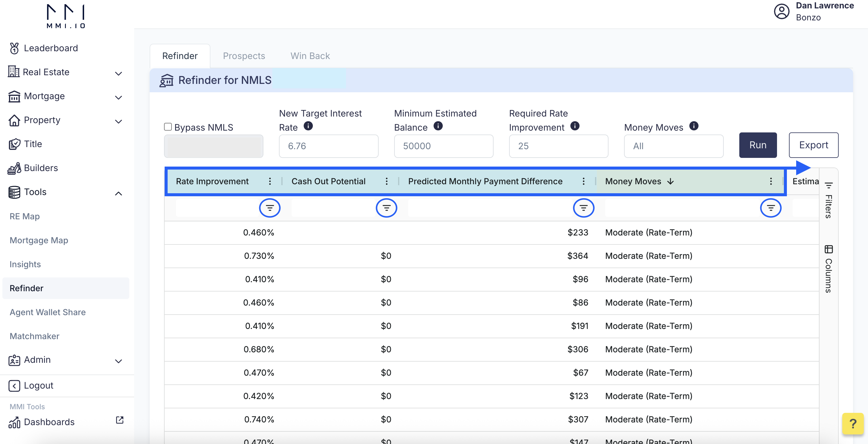The width and height of the screenshot is (868, 444).
Task: Switch to the Win Back tab
Action: (310, 56)
